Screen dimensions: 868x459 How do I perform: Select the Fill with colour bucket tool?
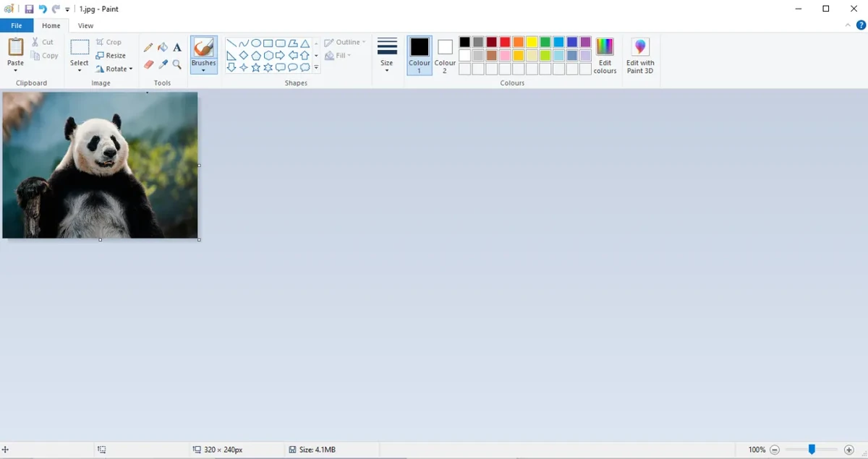163,47
